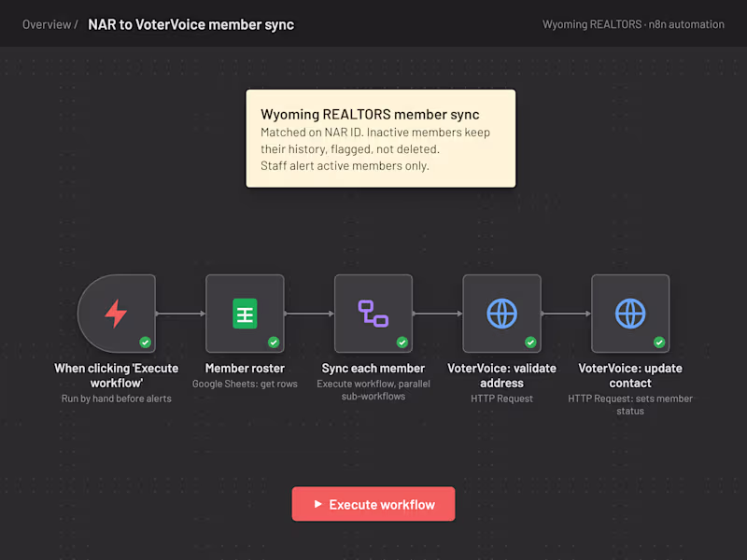Click the green checkmark on Sync each member
This screenshot has width=747, height=560.
click(402, 342)
